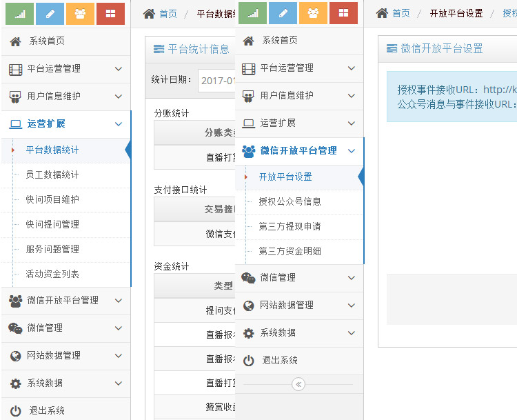Click 微信管理 label in right sidebar
517x420 pixels.
click(x=278, y=278)
